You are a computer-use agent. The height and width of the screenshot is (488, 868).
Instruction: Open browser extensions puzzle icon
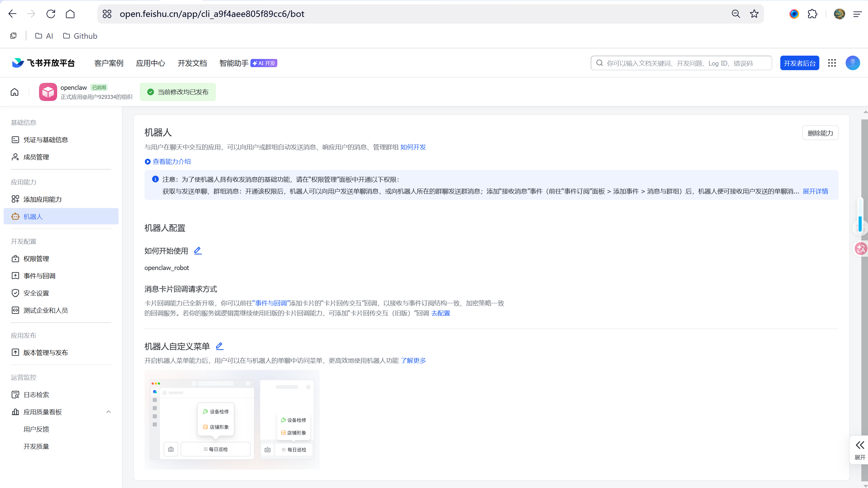812,14
